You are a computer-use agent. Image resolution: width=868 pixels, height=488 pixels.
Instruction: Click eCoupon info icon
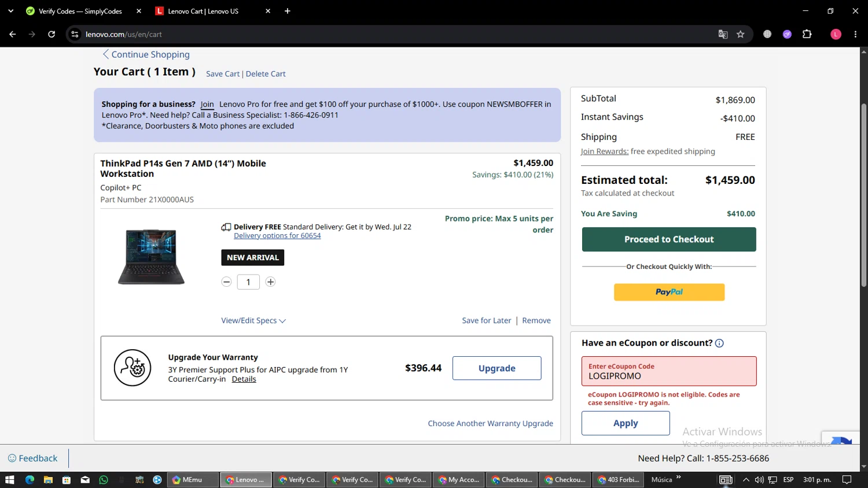(x=719, y=343)
